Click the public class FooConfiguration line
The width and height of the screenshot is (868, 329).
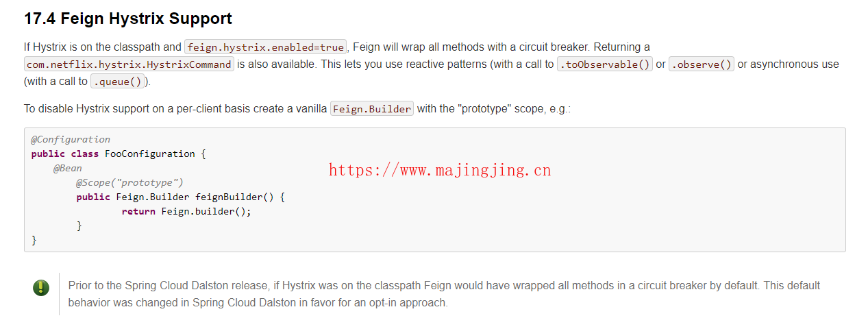[x=119, y=154]
